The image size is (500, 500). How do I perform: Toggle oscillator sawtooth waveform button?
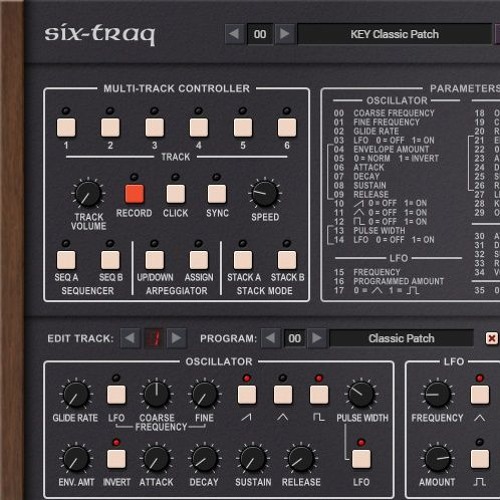point(247,395)
